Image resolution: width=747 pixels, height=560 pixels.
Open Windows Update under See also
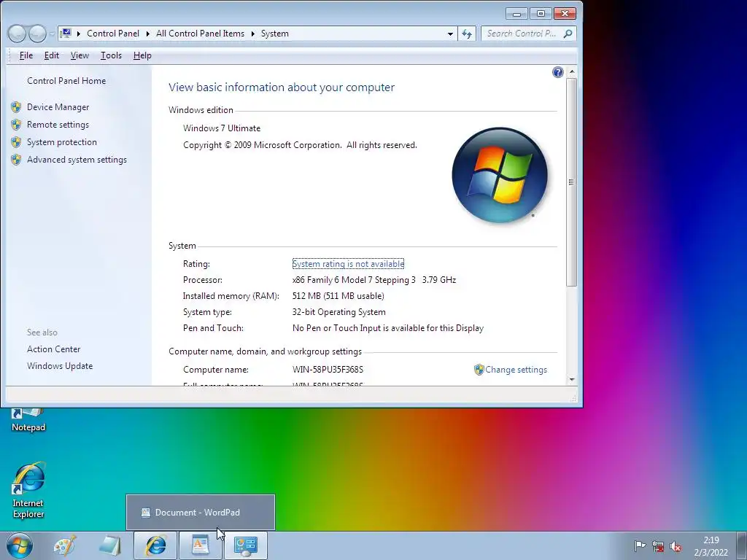(60, 366)
